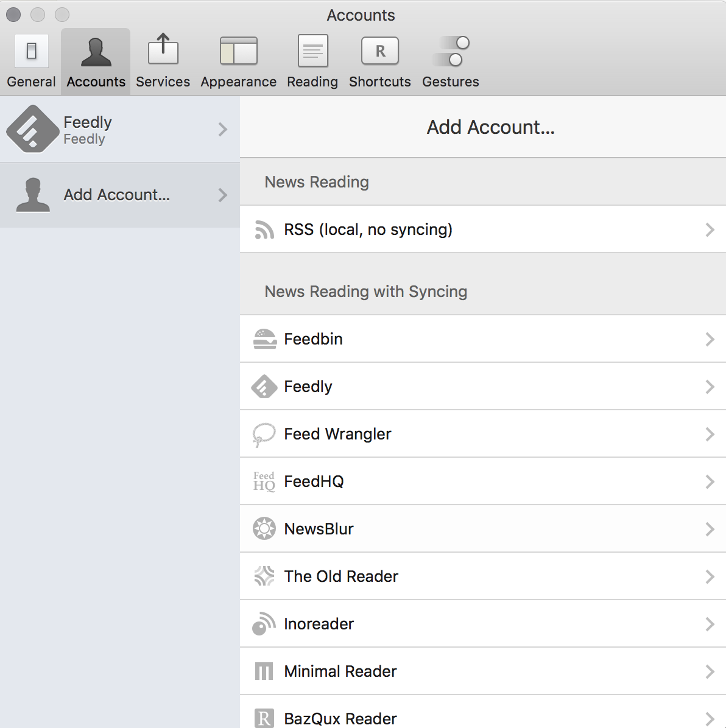The height and width of the screenshot is (728, 726).
Task: Click the Feed Wrangler lasso icon
Action: coord(264,435)
